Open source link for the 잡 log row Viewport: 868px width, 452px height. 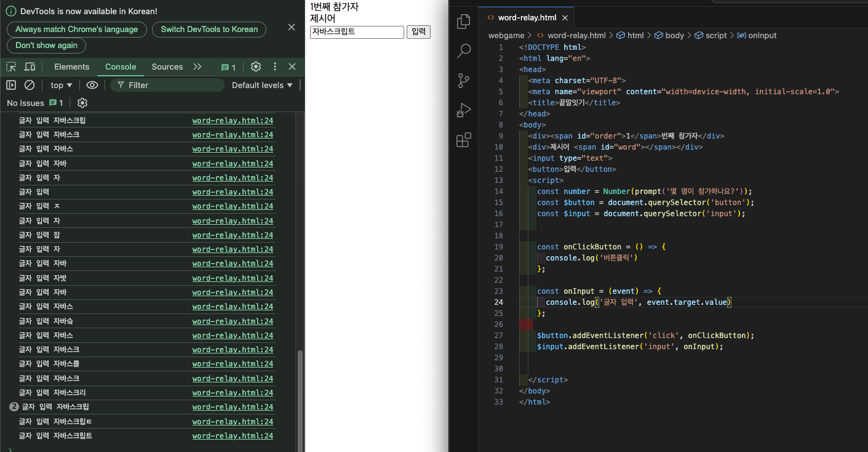233,235
